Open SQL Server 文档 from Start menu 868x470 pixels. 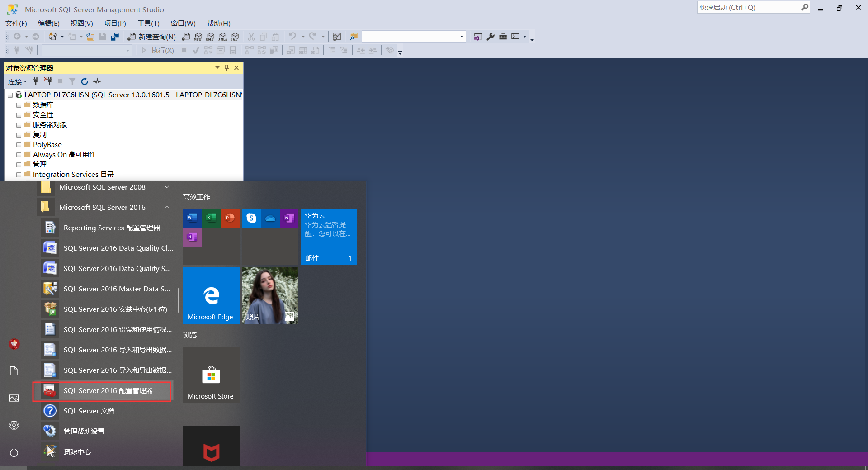tap(107, 411)
